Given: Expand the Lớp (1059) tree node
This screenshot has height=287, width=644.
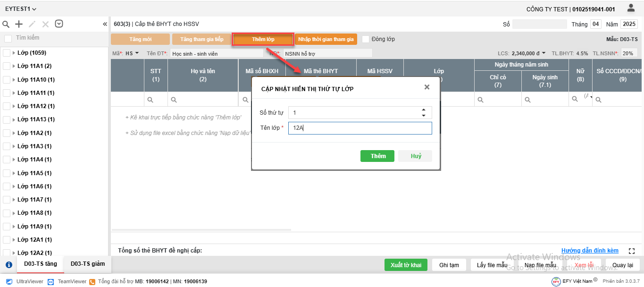Looking at the screenshot, I should [14, 53].
